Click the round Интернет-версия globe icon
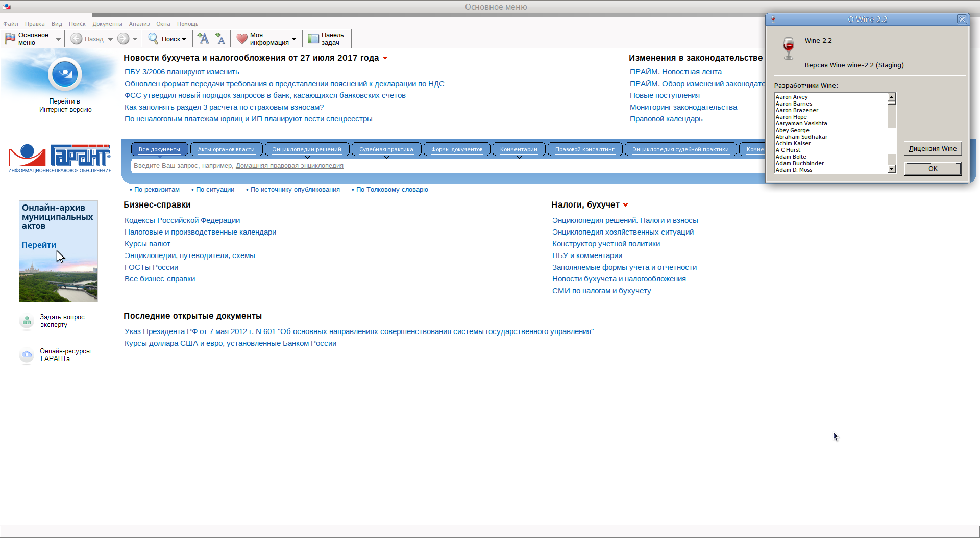This screenshot has height=538, width=980. (x=65, y=74)
